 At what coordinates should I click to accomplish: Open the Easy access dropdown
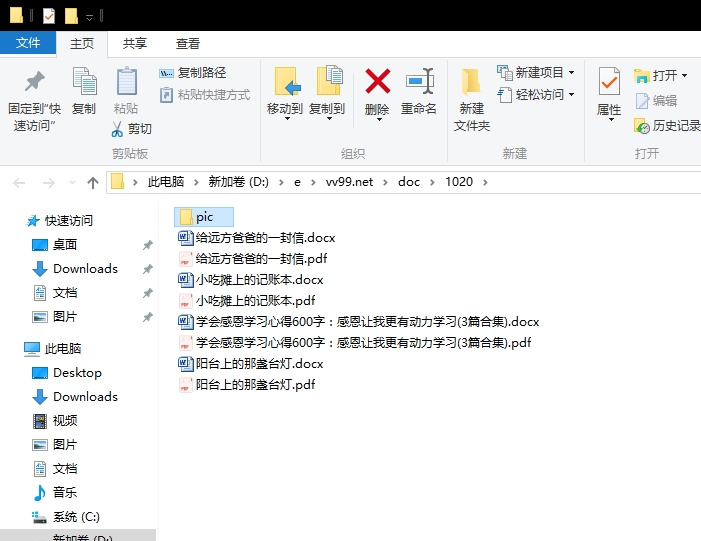pyautogui.click(x=571, y=95)
